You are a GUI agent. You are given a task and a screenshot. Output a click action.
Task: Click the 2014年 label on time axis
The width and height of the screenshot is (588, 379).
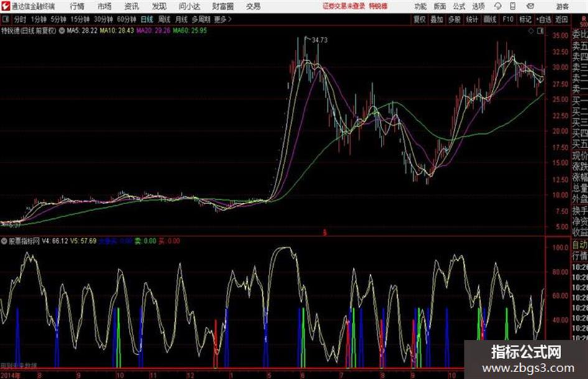pos(11,375)
